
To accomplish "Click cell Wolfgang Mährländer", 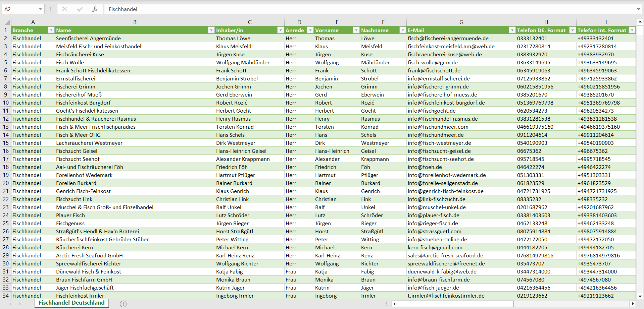I will coord(250,62).
